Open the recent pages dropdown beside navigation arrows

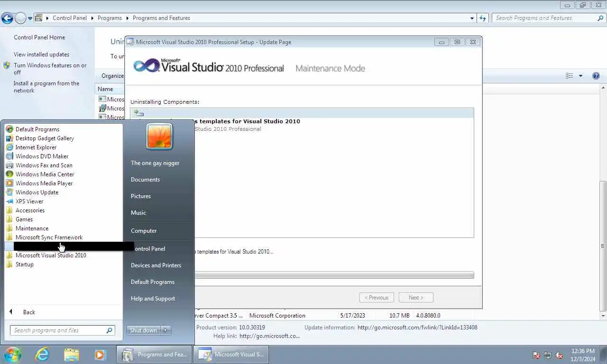click(30, 18)
